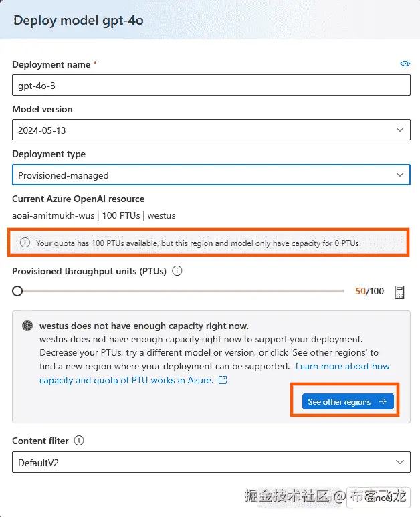The width and height of the screenshot is (420, 517).
Task: Click info icon next to Provisioned throughput units
Action: click(177, 271)
